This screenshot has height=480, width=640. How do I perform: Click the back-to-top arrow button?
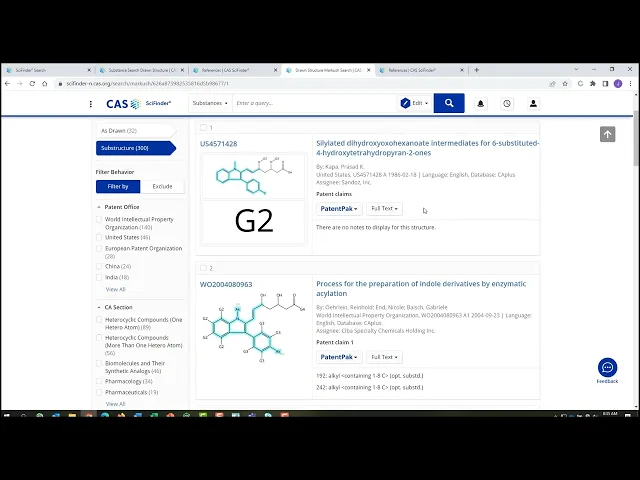click(x=607, y=134)
